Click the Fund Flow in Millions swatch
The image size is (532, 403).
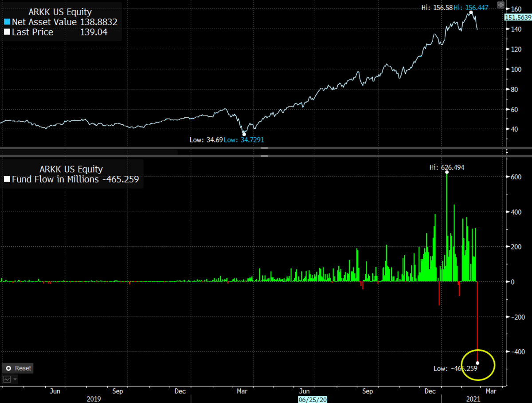pyautogui.click(x=6, y=179)
